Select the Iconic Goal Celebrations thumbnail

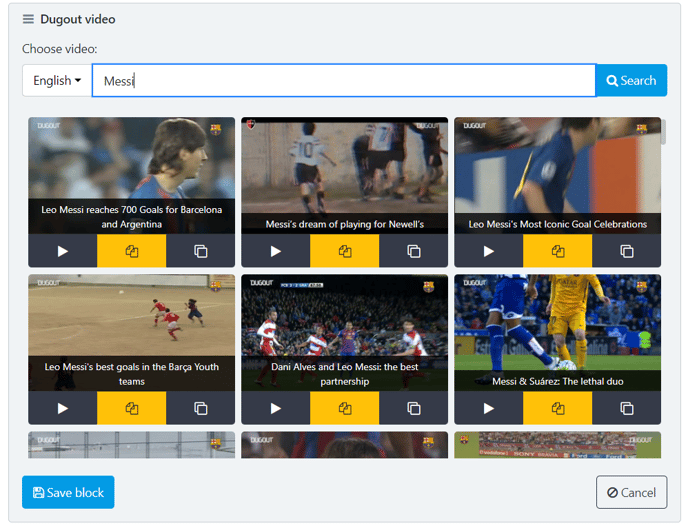tap(558, 176)
